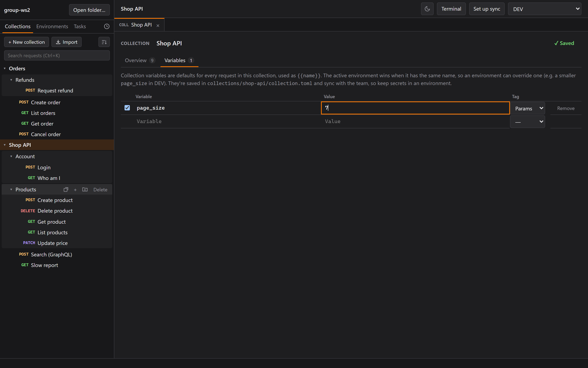Collapse the Account folder
Screen dimensions: 588x368
(x=11, y=156)
